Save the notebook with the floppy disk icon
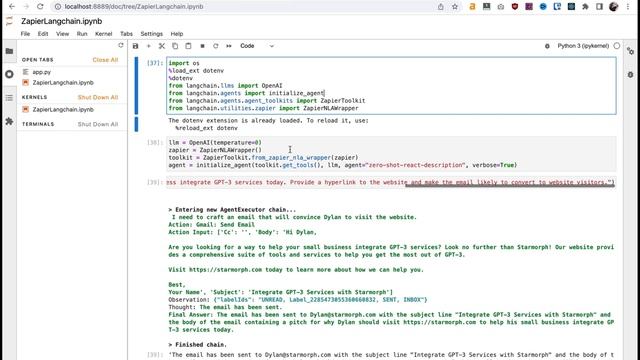Viewport: 640px width, 360px height. tap(136, 46)
